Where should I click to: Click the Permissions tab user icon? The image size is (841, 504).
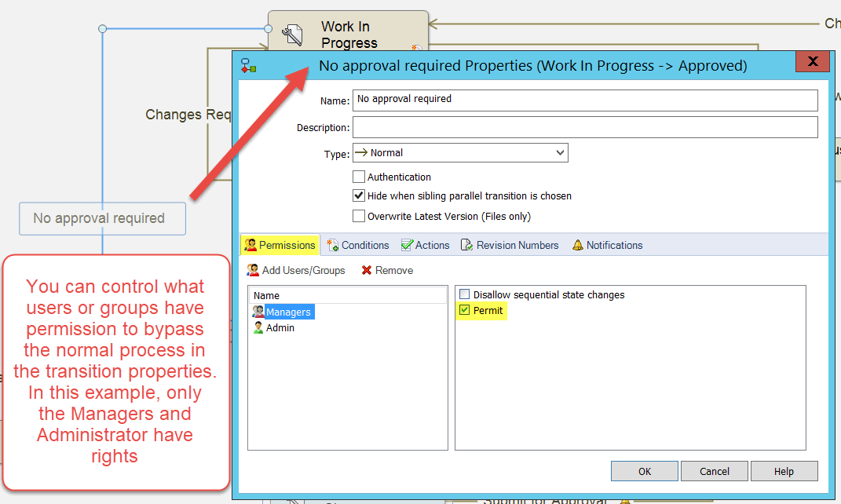tap(250, 245)
